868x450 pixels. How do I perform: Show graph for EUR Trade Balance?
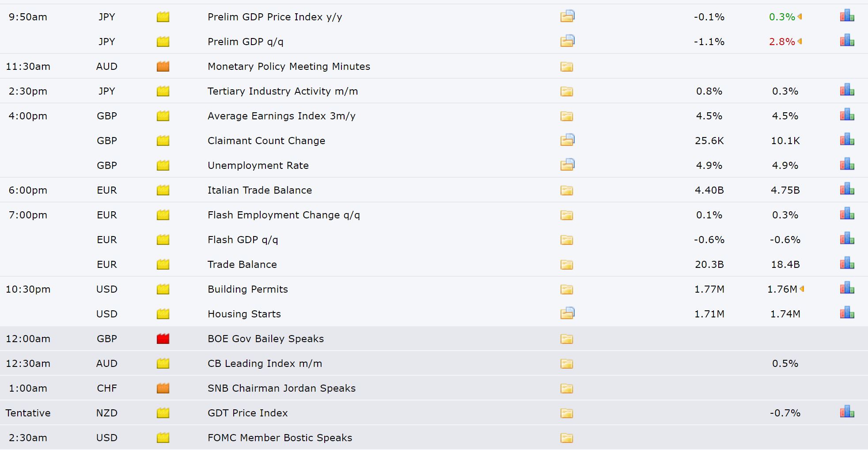(847, 263)
